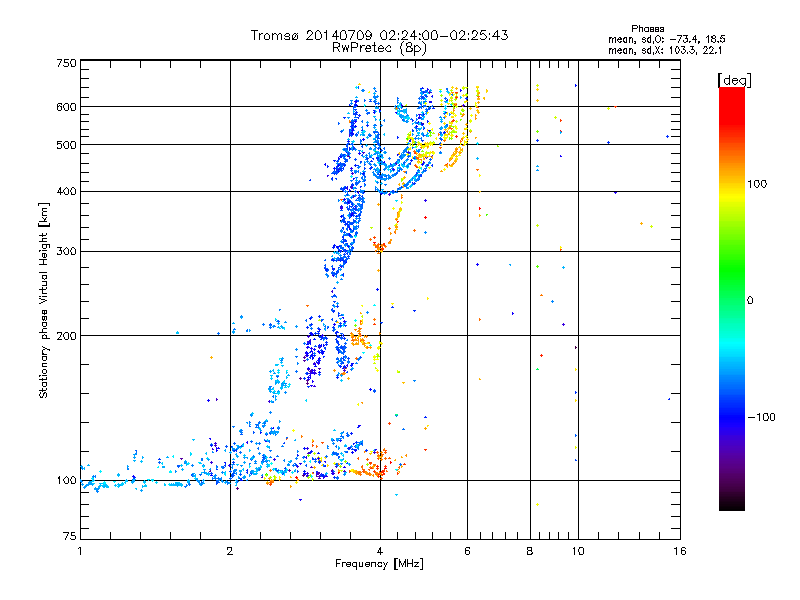Click the '4' frequency tick label

(x=380, y=551)
